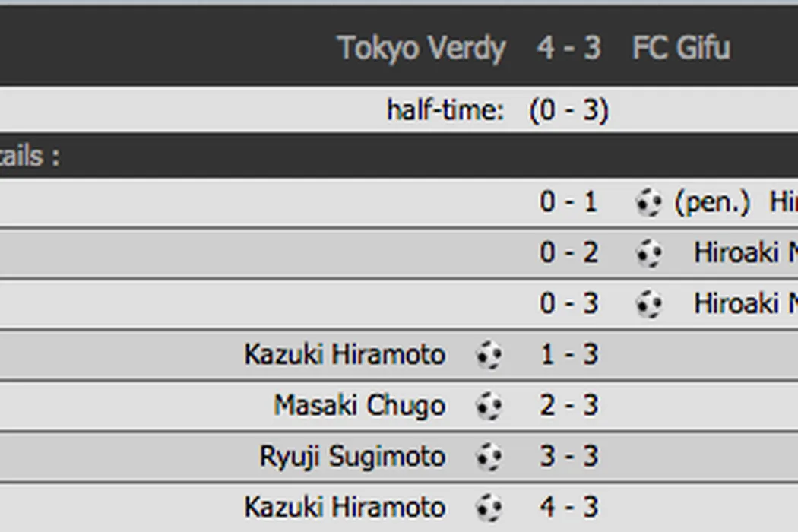Click the soccer ball icon beside the 0 - 3 score
This screenshot has width=798, height=532.
(648, 304)
